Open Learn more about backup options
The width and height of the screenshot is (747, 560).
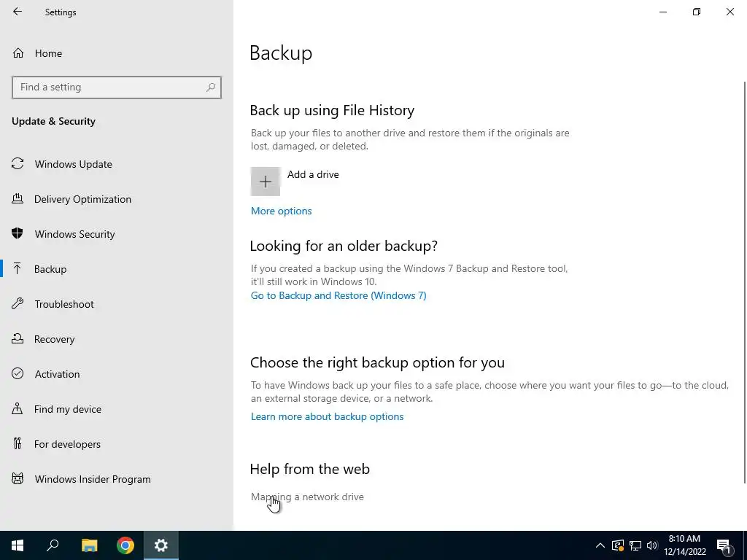tap(327, 416)
